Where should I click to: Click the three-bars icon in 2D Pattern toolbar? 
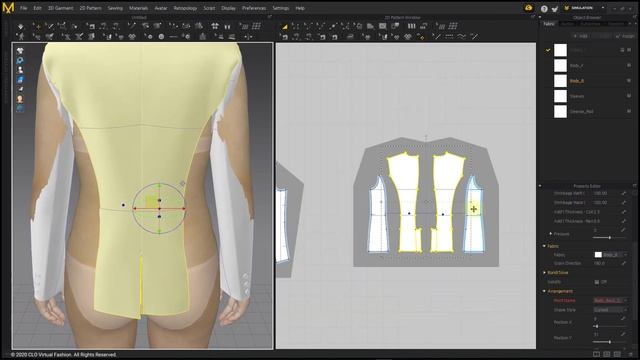click(x=411, y=26)
